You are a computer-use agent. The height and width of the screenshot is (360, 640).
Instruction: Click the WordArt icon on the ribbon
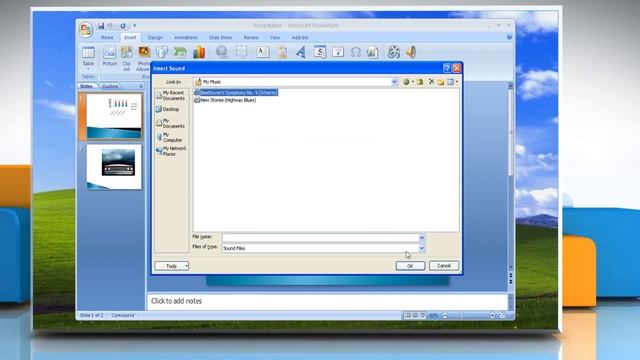tap(301, 52)
